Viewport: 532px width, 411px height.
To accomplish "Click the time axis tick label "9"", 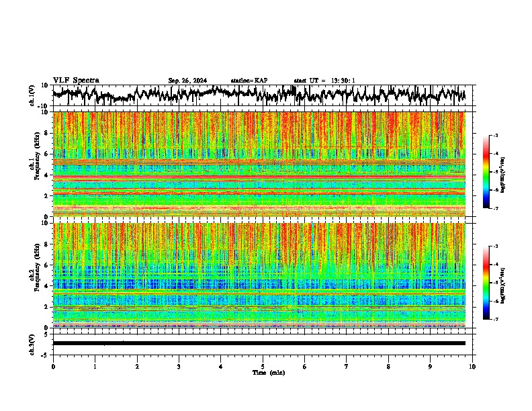I will point(430,367).
